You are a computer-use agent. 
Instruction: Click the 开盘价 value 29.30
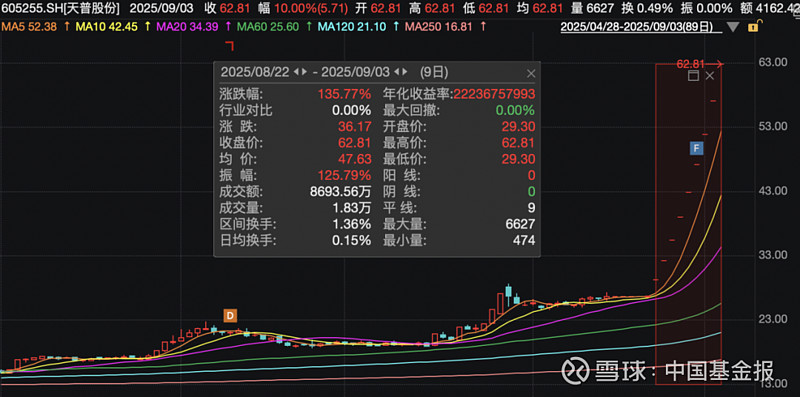pyautogui.click(x=518, y=127)
